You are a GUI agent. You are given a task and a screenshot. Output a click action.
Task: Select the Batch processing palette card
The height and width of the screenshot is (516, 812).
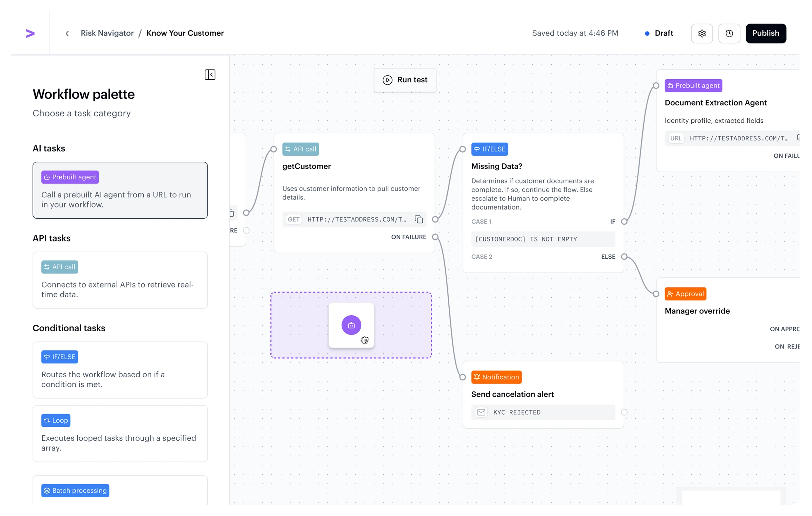click(120, 490)
